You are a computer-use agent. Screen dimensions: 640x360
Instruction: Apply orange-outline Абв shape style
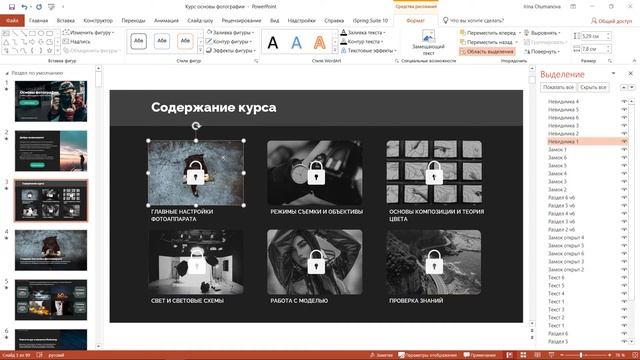[x=185, y=41]
